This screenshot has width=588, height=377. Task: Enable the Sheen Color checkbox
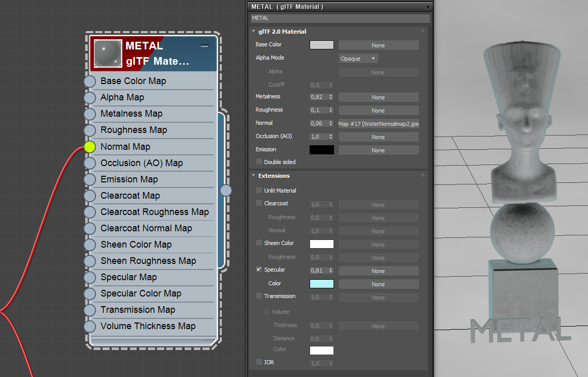259,243
